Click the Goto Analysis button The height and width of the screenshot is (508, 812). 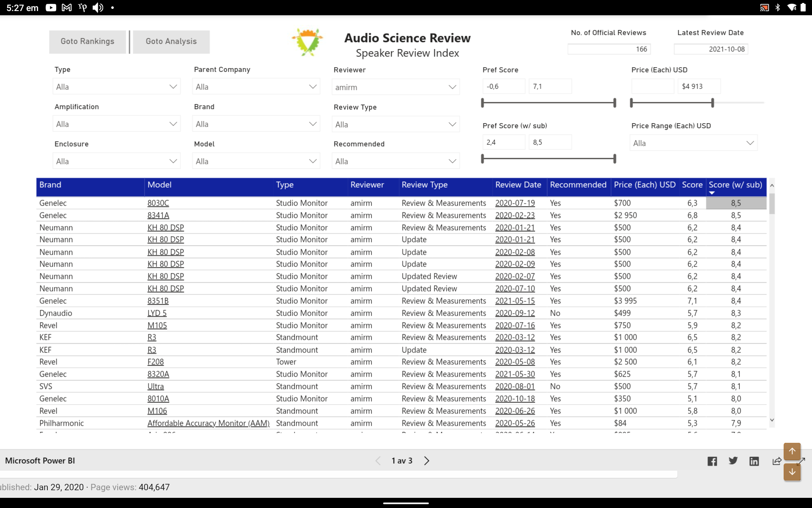(171, 41)
